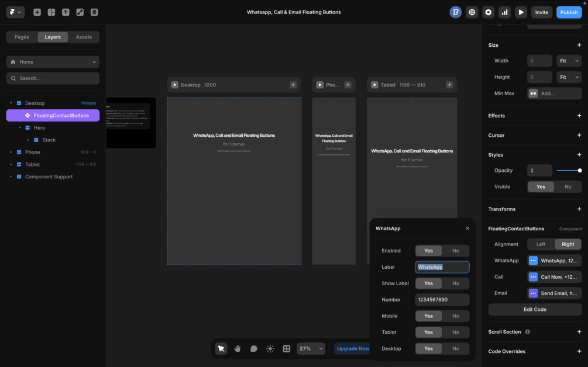Select the Component Support layer row
This screenshot has height=367, width=588.
tap(53, 176)
